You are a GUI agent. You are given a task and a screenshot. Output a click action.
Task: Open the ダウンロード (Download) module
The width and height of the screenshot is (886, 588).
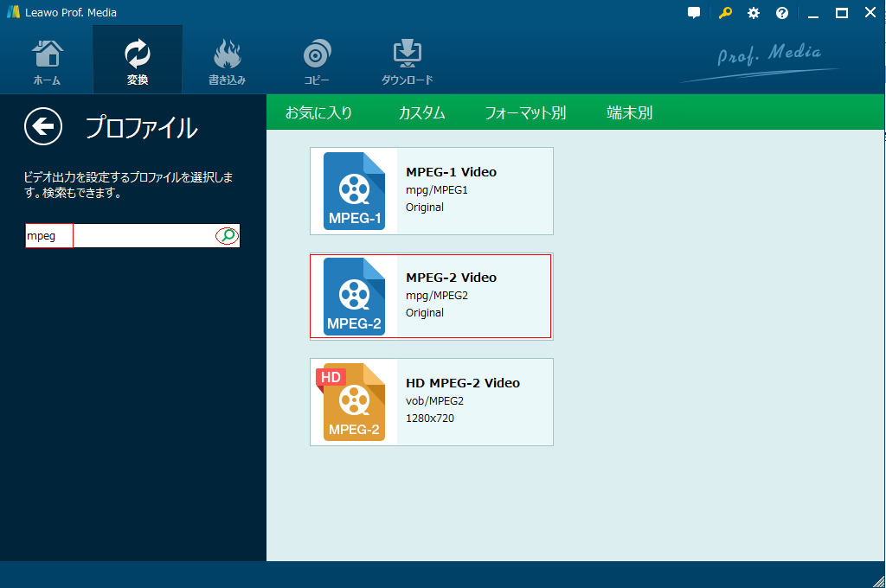click(x=407, y=62)
